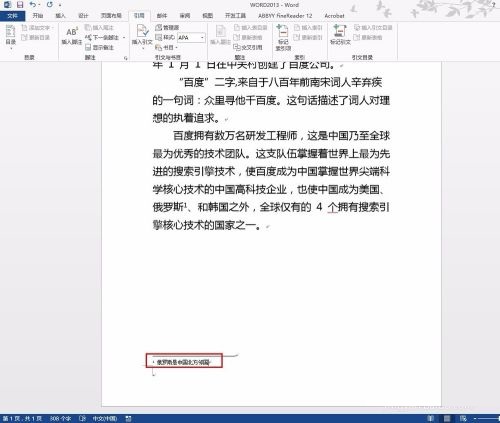Click the 标记索引项 (Mark Entry) icon
This screenshot has width=500, height=423.
click(283, 37)
